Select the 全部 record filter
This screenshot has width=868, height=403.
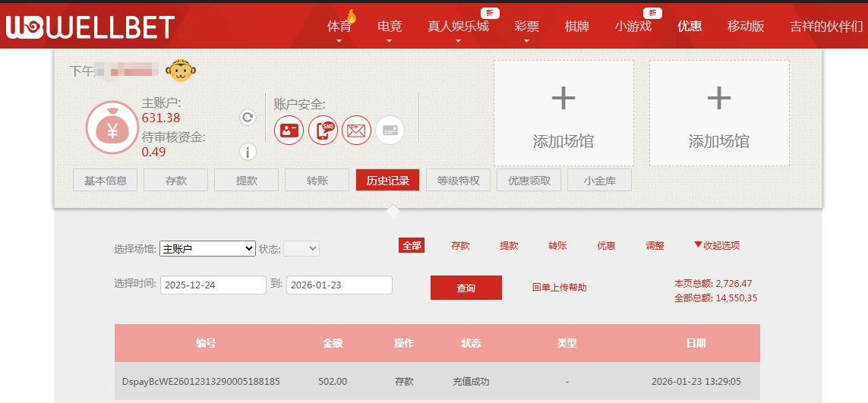point(412,246)
